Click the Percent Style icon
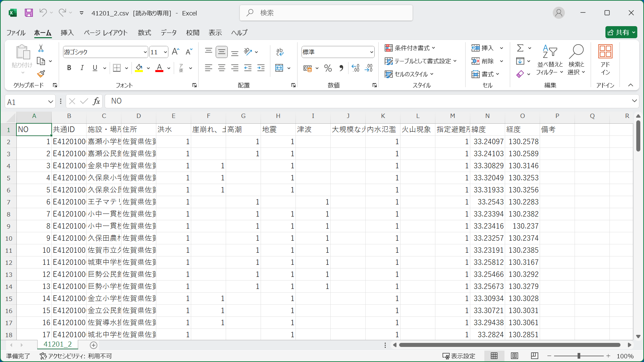Viewport: 644px width, 362px height. point(328,68)
